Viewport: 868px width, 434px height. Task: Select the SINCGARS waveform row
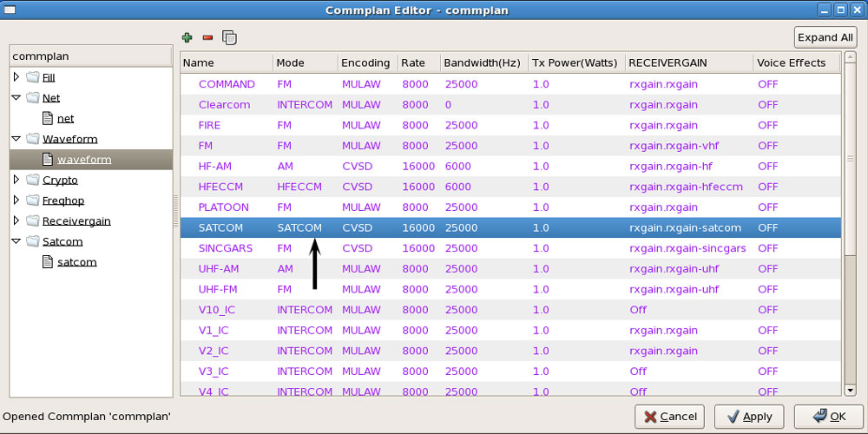(510, 248)
